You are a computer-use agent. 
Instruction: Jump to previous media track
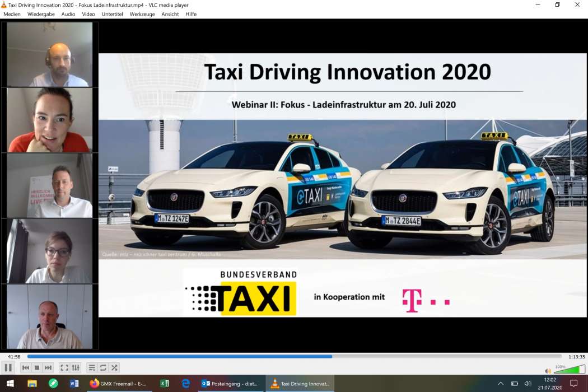26,367
